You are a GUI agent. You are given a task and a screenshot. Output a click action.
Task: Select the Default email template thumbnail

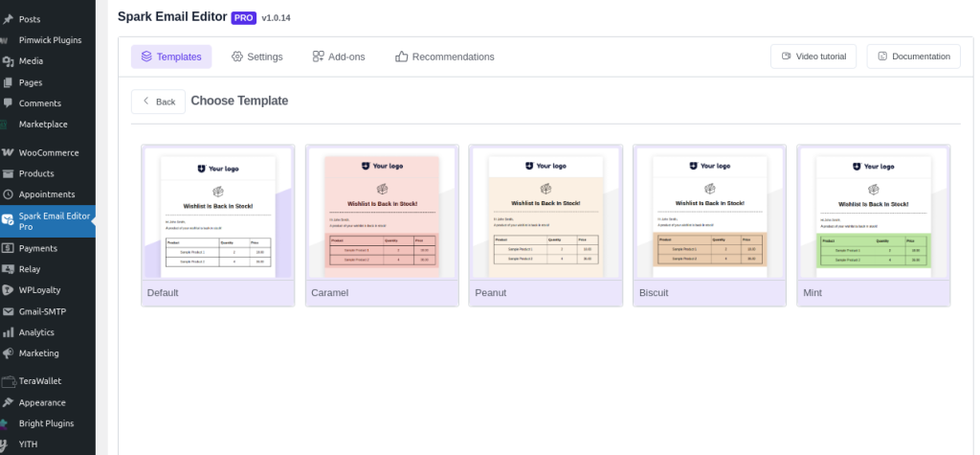(218, 213)
